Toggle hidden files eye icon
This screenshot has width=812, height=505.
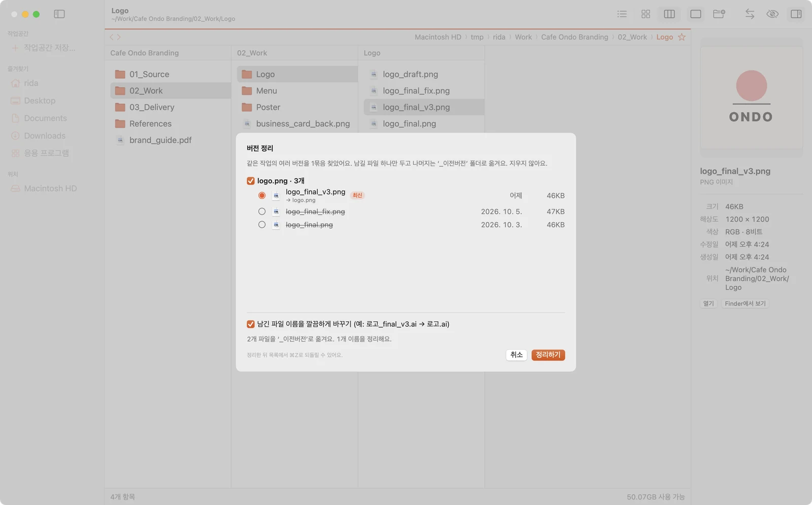(772, 14)
